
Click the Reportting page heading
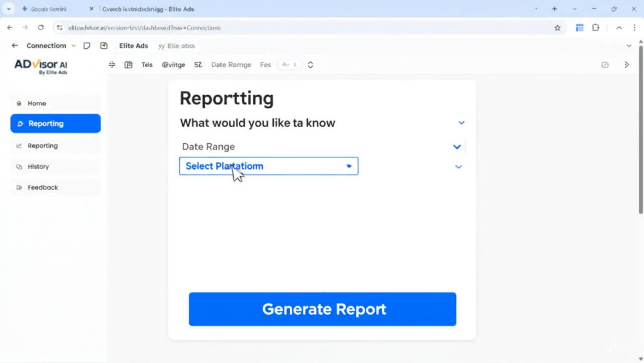coord(227,98)
